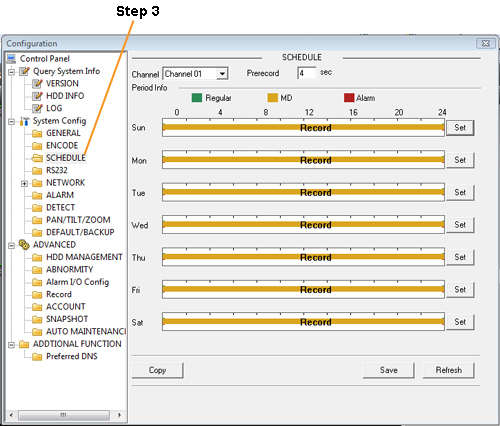The image size is (500, 426).
Task: Open the VERSION info page icon
Action: pos(37,83)
